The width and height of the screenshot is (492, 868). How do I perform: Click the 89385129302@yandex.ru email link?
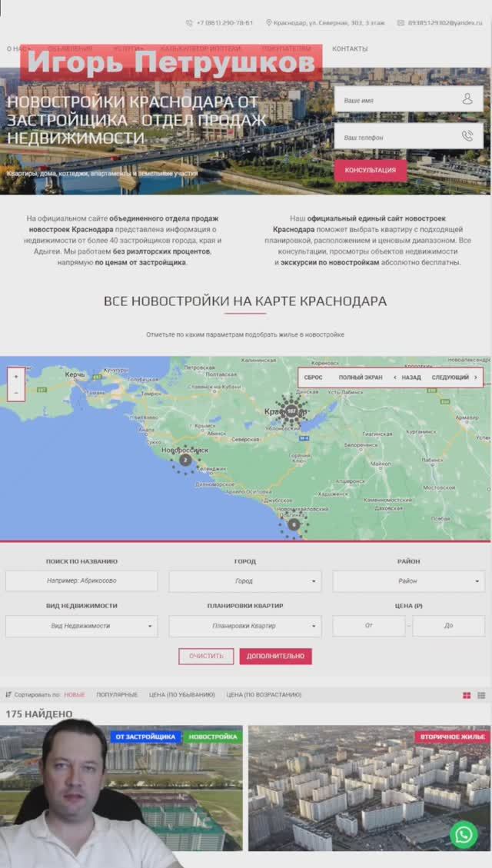[x=445, y=23]
